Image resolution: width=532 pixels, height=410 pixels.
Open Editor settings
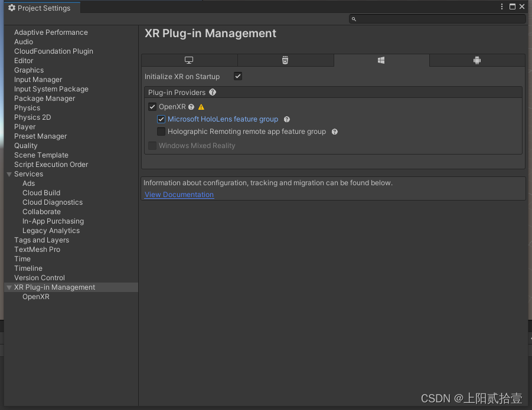click(24, 61)
